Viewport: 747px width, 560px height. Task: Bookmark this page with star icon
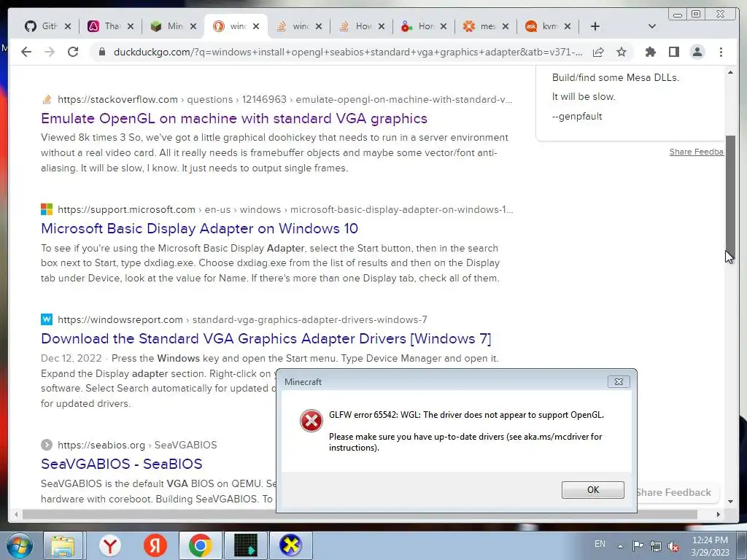pyautogui.click(x=622, y=52)
